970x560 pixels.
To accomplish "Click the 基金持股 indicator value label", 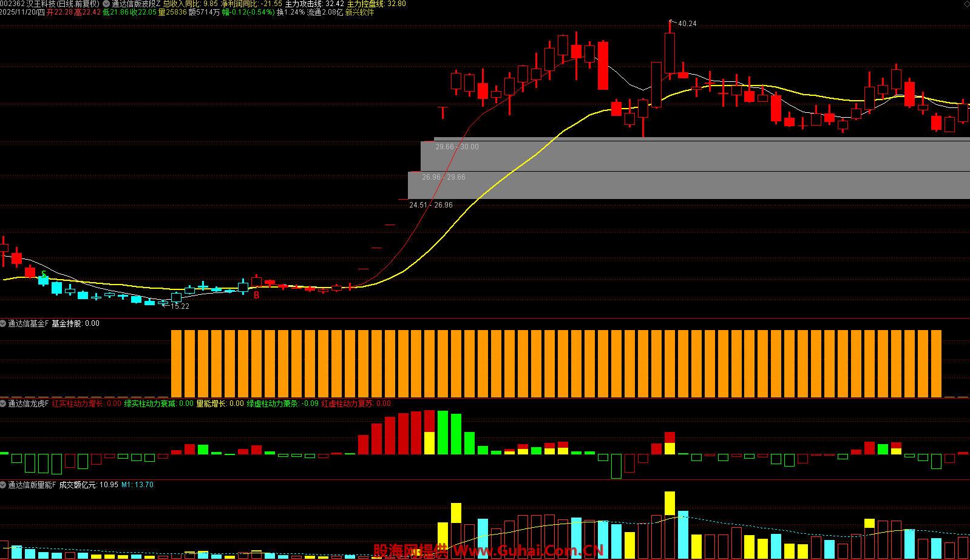I will 67,323.
